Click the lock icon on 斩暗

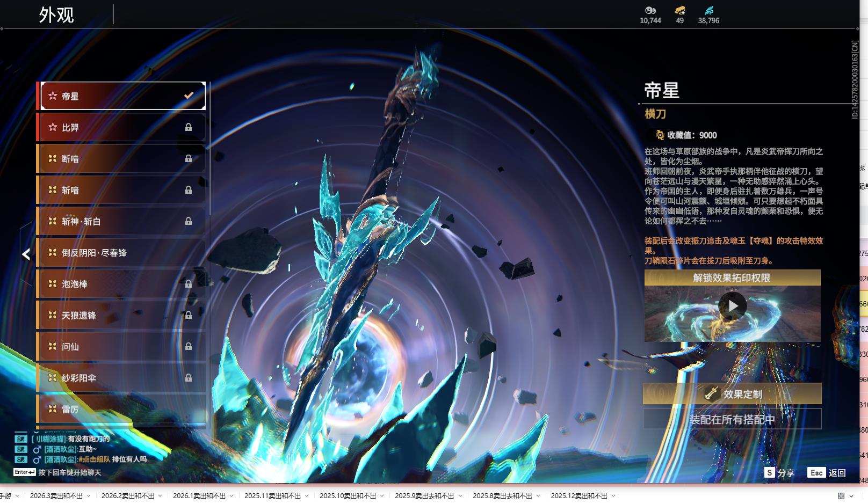pyautogui.click(x=189, y=190)
